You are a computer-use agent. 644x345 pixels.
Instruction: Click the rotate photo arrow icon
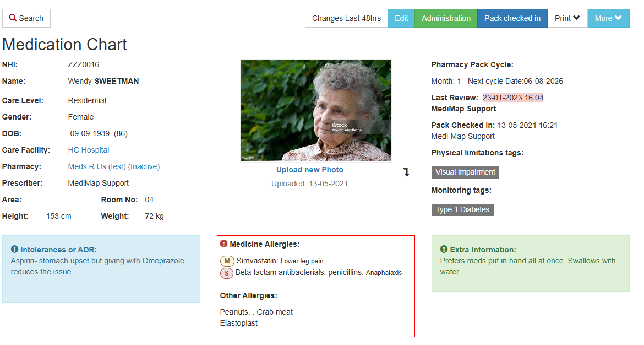point(406,172)
